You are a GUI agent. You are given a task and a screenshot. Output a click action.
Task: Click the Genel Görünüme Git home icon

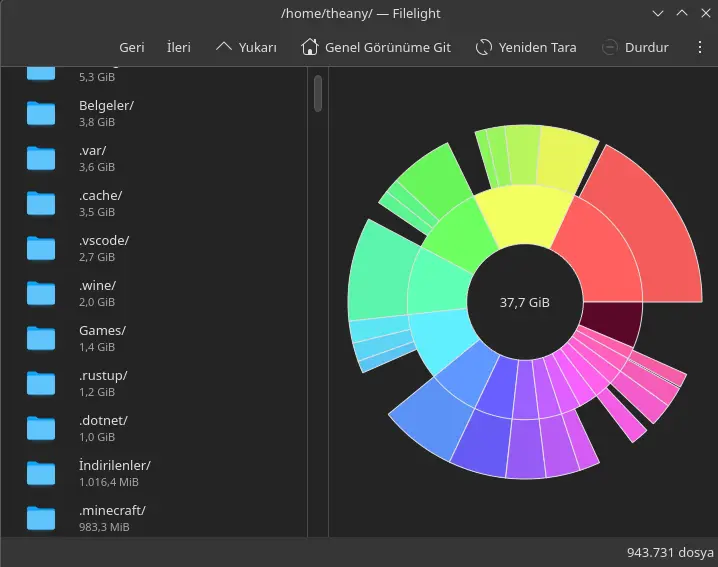tap(310, 47)
